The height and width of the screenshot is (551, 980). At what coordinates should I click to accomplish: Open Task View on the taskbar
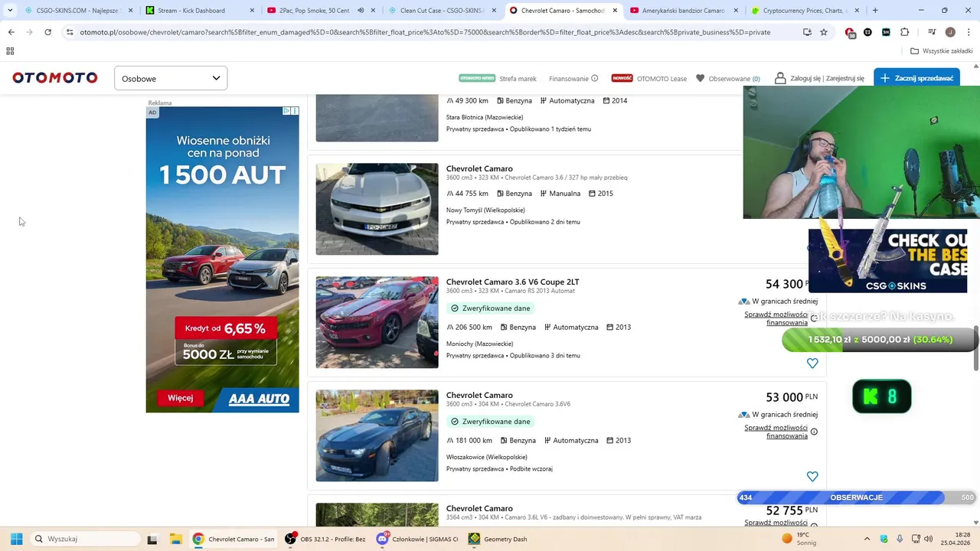[152, 539]
